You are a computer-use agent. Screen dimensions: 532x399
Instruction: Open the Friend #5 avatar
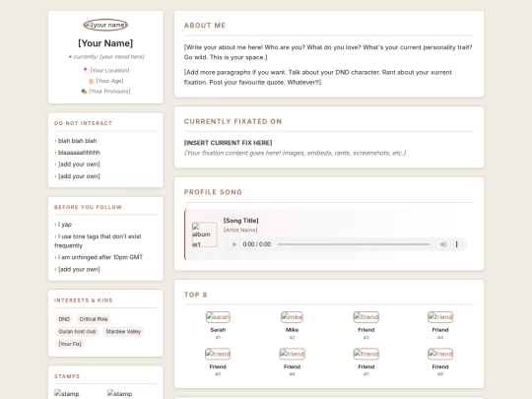[x=218, y=354]
